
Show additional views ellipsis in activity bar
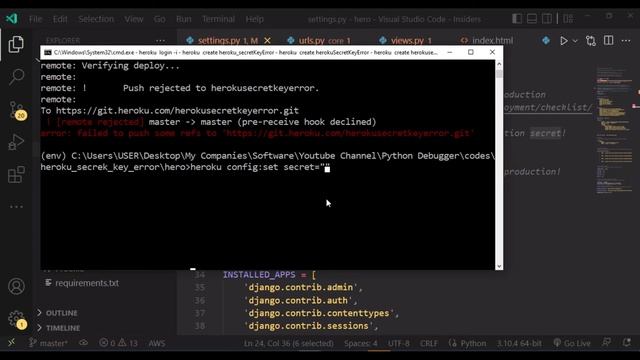pos(16,207)
